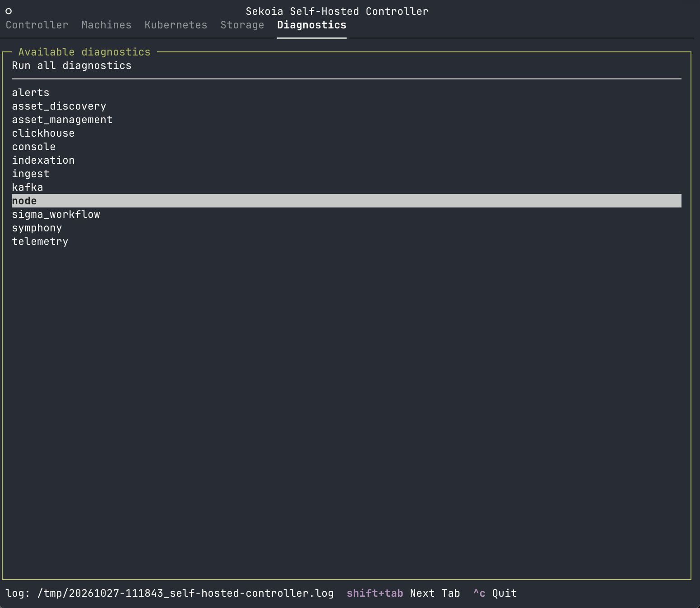Select the telemetry diagnostic row

[x=347, y=241]
